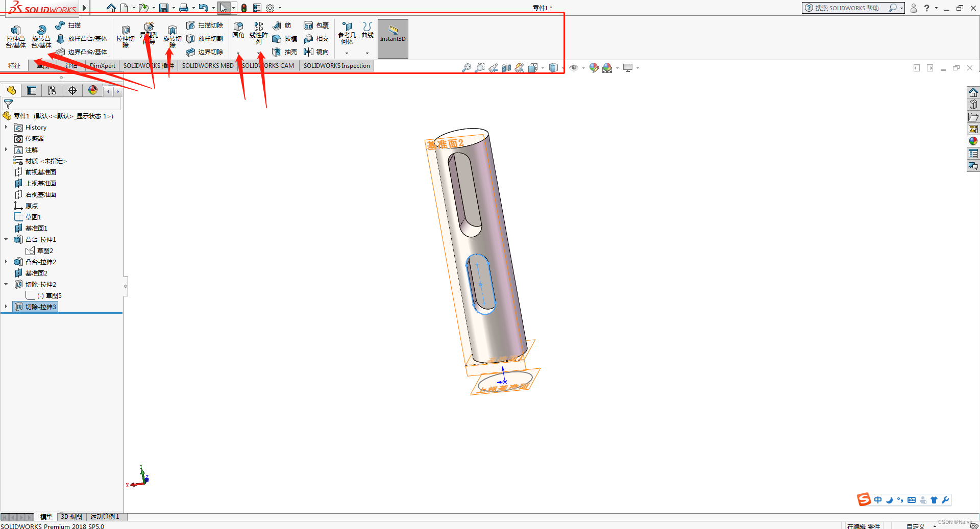Select the Wrap (包覆) tool

(316, 25)
